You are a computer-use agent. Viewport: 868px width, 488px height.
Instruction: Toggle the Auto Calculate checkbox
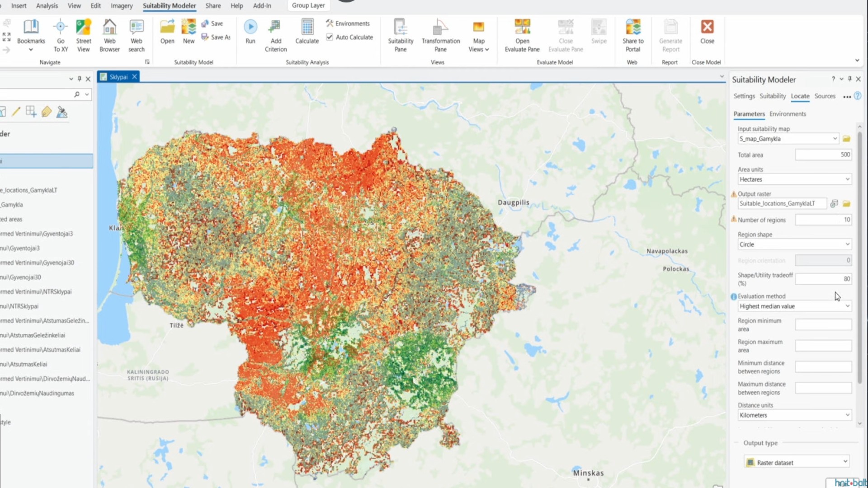pos(330,37)
